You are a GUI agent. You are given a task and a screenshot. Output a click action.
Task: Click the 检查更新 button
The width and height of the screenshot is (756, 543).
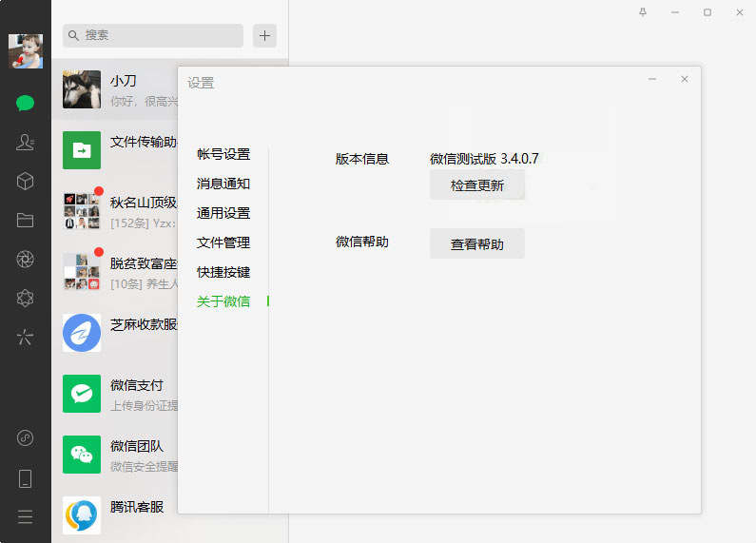tap(476, 185)
